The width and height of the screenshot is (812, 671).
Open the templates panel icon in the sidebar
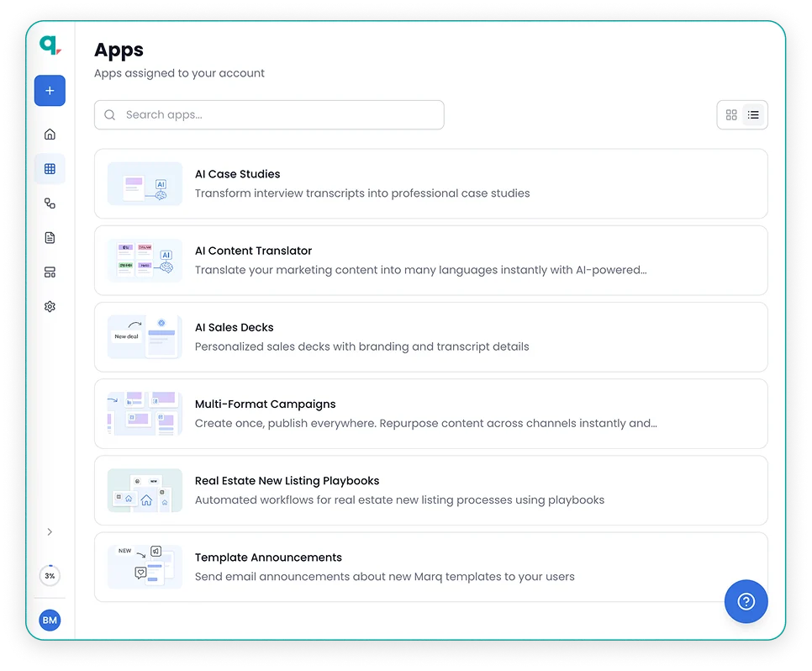[x=50, y=272]
